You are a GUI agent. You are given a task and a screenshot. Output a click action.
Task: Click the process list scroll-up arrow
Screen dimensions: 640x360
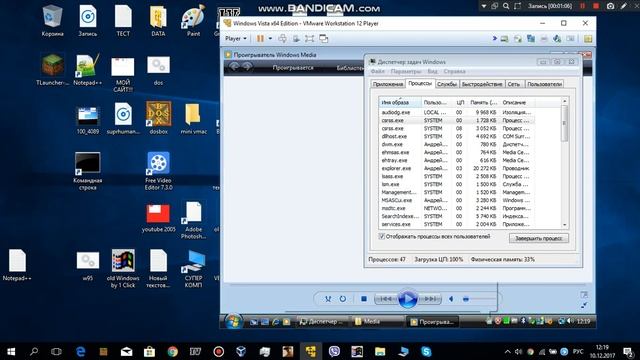[x=565, y=101]
